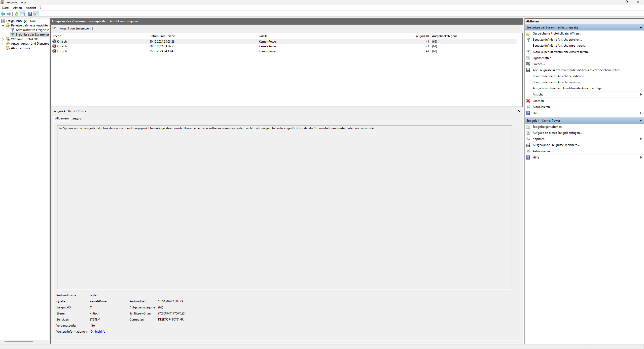Open the Aktion menu
644x349 pixels.
pyautogui.click(x=17, y=8)
